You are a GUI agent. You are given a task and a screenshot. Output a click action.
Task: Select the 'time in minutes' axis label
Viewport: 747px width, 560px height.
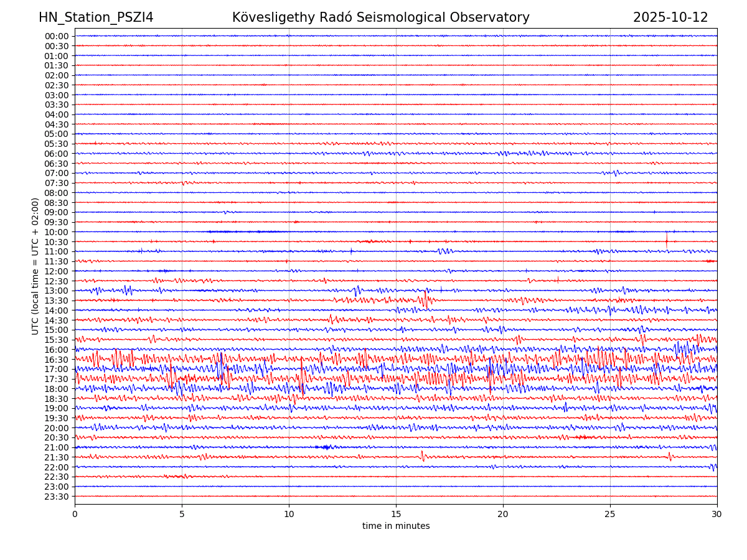396,526
